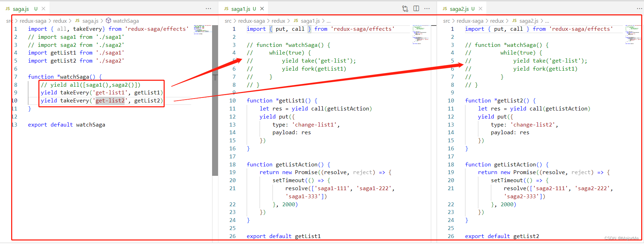The width and height of the screenshot is (644, 244).
Task: Click 'get-list1' string in saga.js
Action: click(x=110, y=92)
